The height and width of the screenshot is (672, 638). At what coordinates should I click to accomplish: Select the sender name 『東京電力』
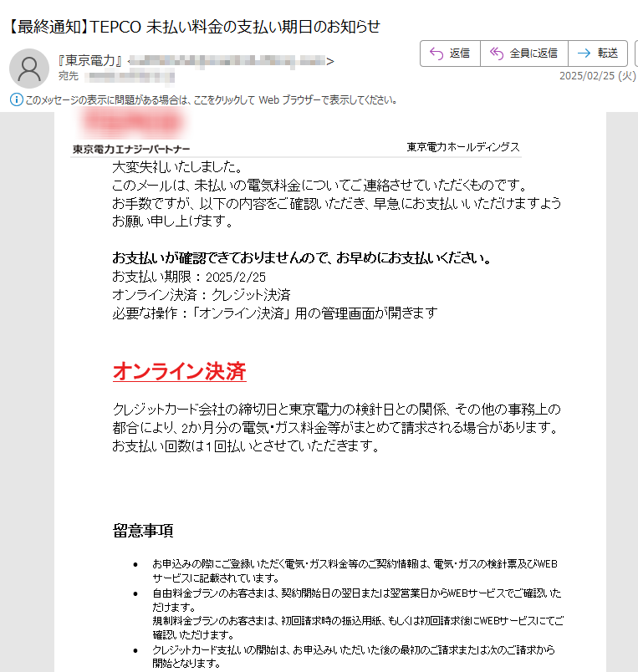(x=91, y=61)
